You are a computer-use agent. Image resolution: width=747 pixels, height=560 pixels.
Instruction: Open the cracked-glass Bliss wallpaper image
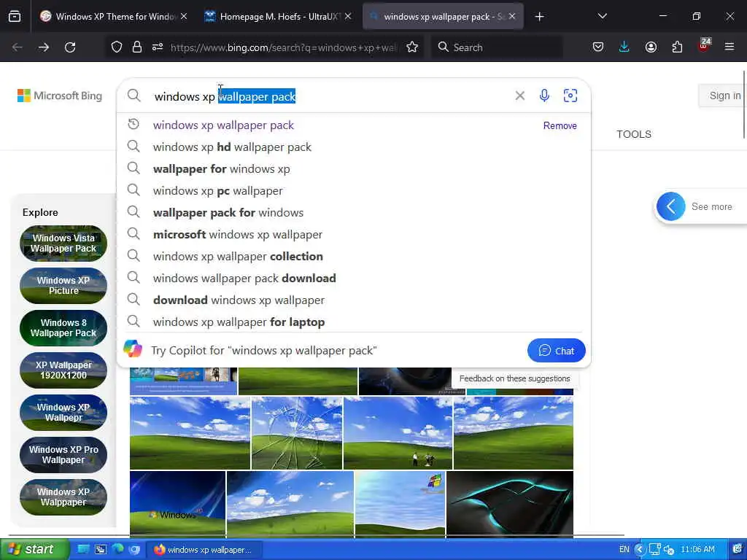pos(297,433)
